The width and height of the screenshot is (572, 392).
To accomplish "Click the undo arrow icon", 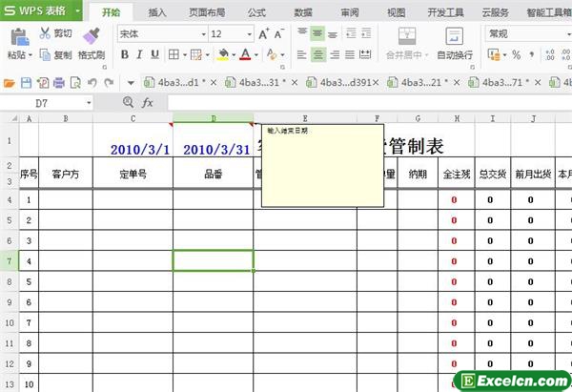I will click(92, 83).
